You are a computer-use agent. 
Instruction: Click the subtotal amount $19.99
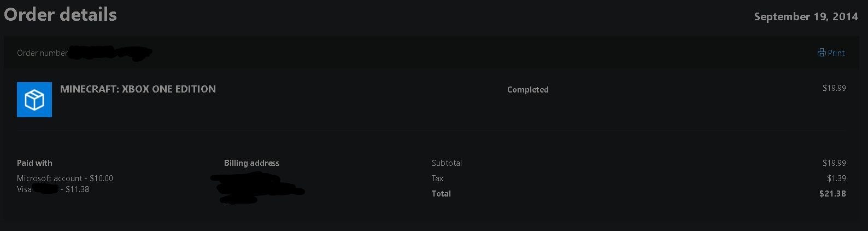(834, 163)
